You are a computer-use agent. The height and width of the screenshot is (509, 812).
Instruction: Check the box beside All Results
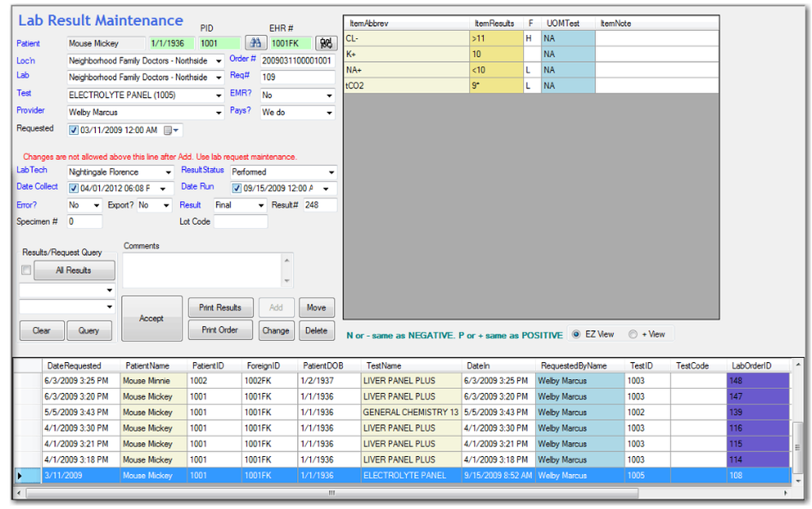tap(26, 270)
